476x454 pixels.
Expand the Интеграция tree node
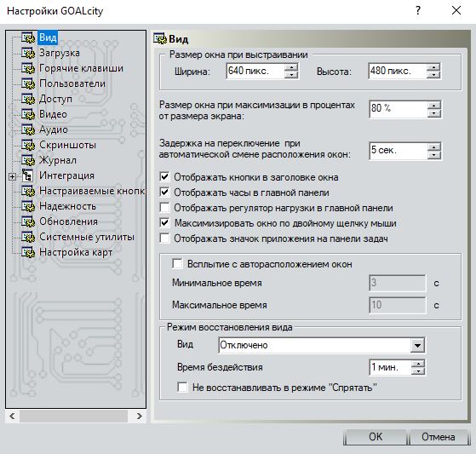coord(12,176)
